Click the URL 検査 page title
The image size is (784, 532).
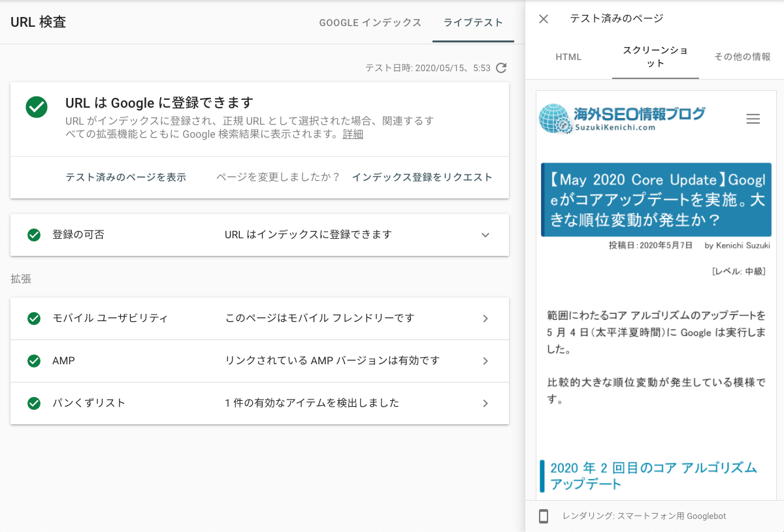pos(38,22)
